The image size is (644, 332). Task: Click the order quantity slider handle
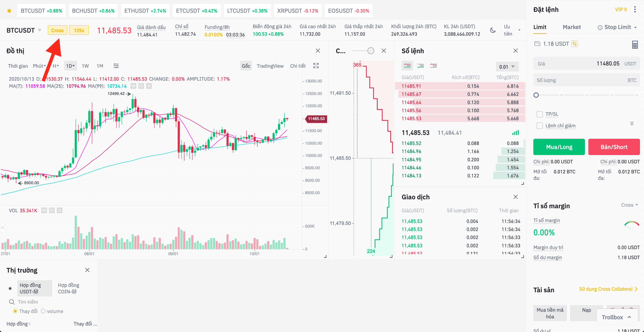tap(536, 95)
